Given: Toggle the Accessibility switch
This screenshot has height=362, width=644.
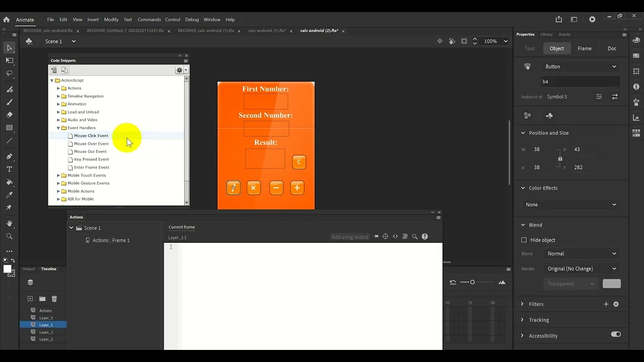Looking at the screenshot, I should (616, 334).
